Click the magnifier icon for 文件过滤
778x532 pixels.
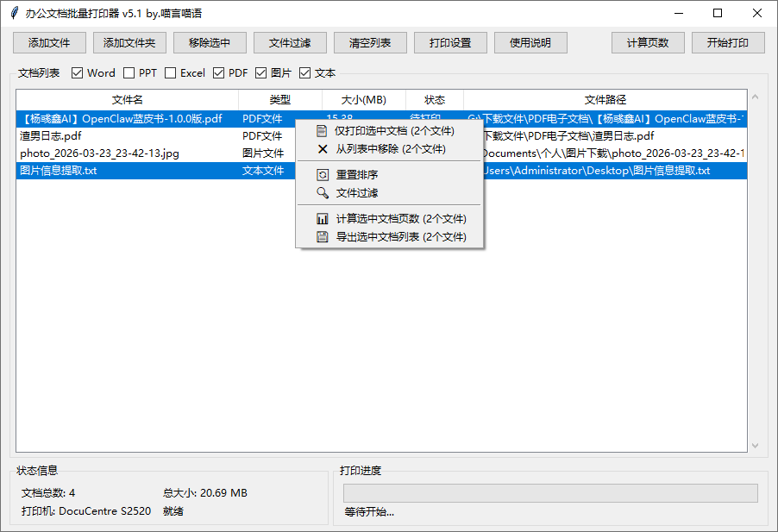point(322,193)
